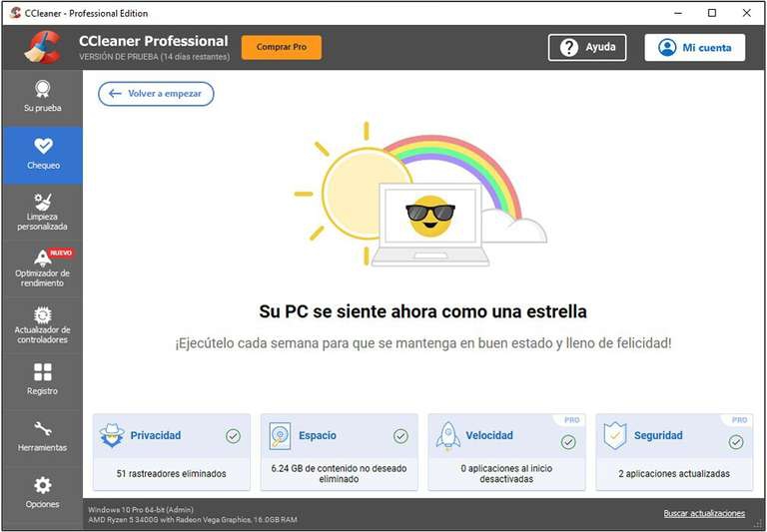Viewport: 767px width, 532px height.
Task: Click the 'CCleaner Professional' header title
Action: tap(154, 41)
